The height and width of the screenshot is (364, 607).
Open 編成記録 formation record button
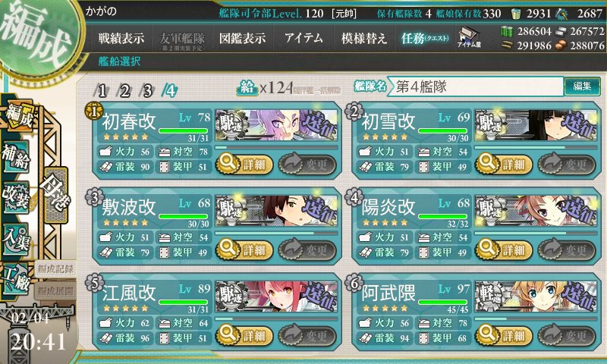[55, 269]
